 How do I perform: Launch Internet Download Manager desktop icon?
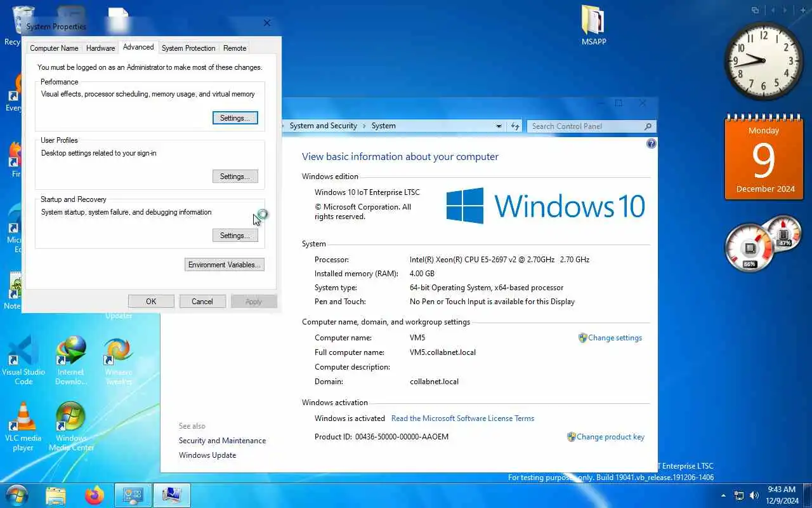(71, 359)
